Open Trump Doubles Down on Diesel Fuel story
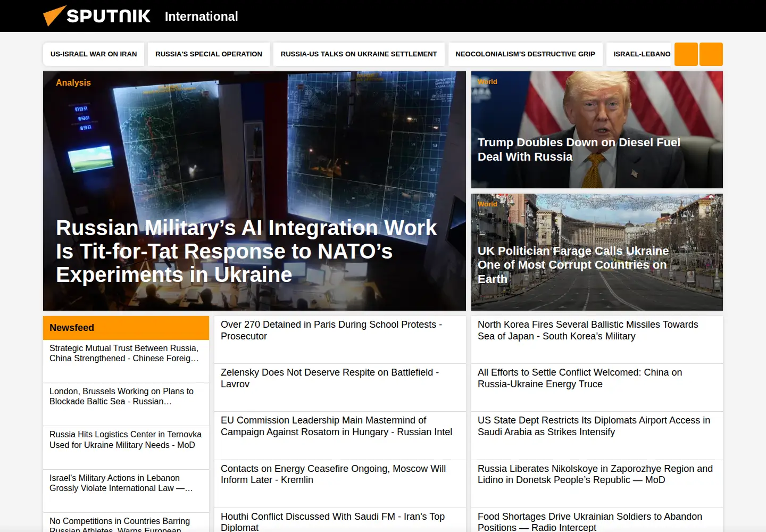This screenshot has width=766, height=532. pyautogui.click(x=579, y=149)
